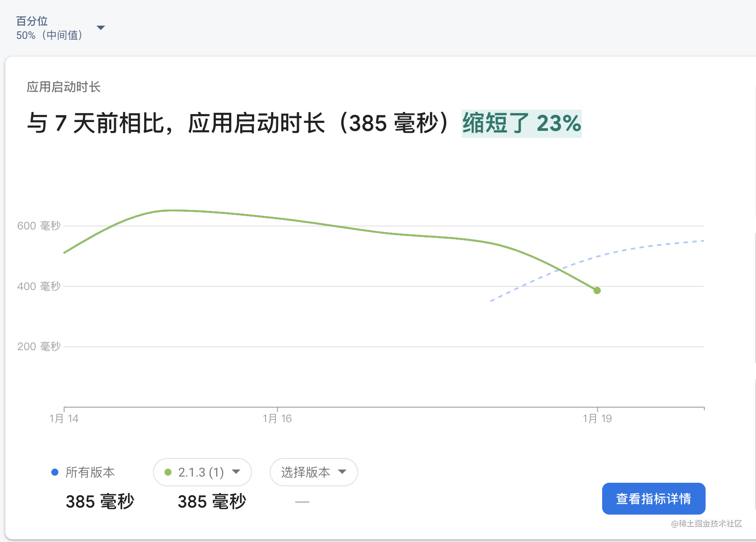Click the green data point at 1月 19

pos(597,290)
